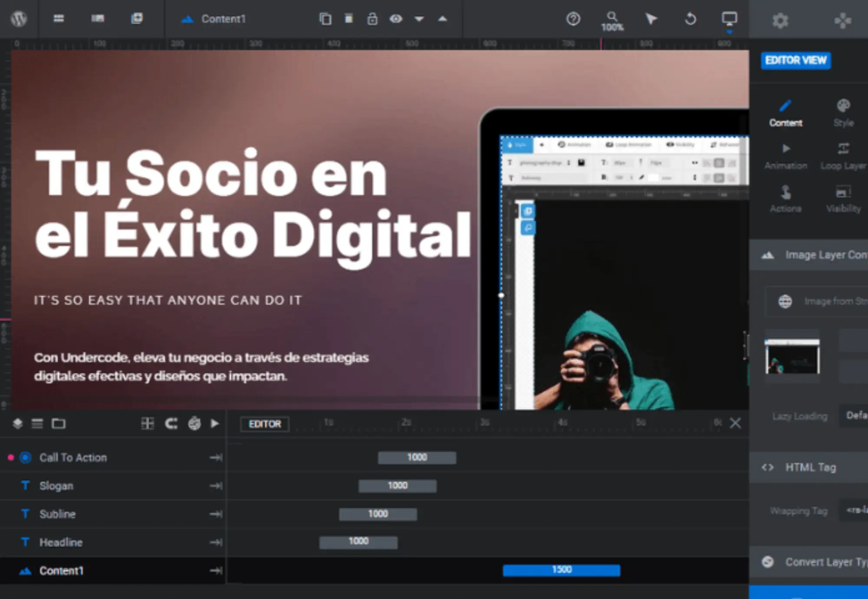Click the undo history icon
The height and width of the screenshot is (599, 868).
(x=690, y=19)
